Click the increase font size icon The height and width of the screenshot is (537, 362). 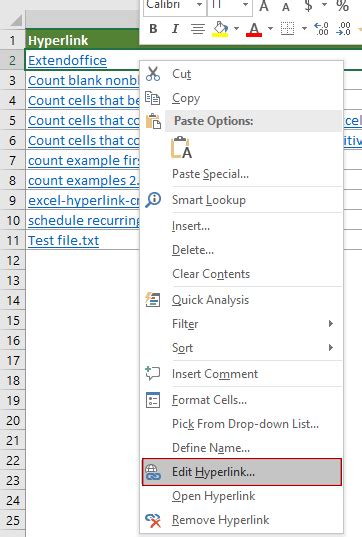(264, 5)
